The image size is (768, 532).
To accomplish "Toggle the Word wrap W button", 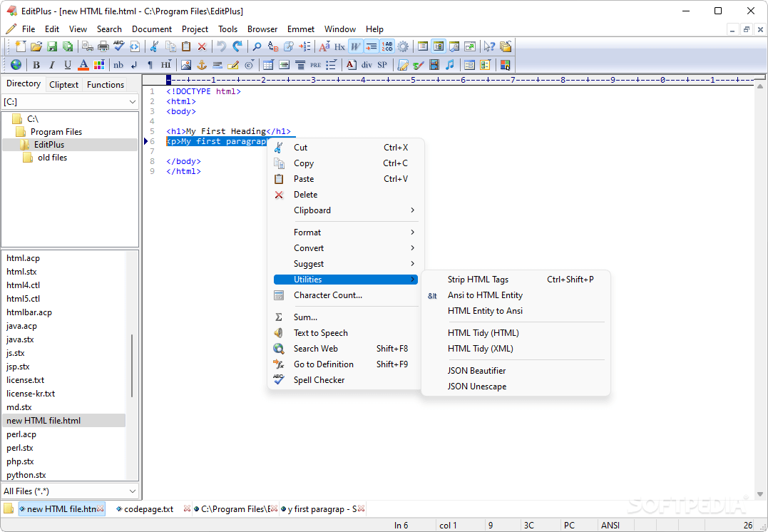I will [x=356, y=46].
